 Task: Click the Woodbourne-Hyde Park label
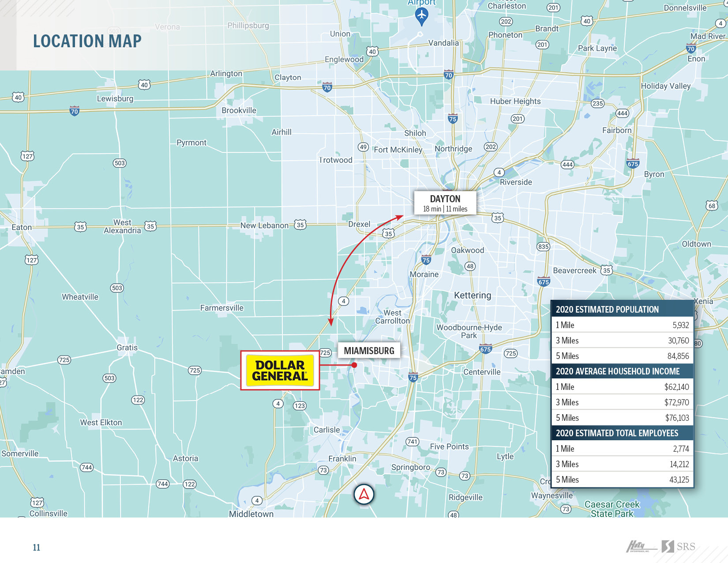point(469,331)
